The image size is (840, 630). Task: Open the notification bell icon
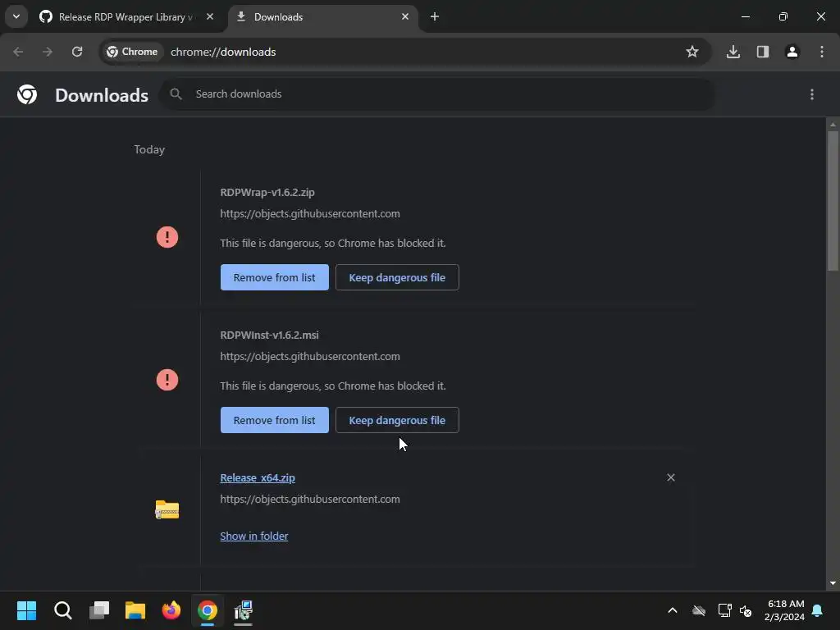click(x=818, y=610)
